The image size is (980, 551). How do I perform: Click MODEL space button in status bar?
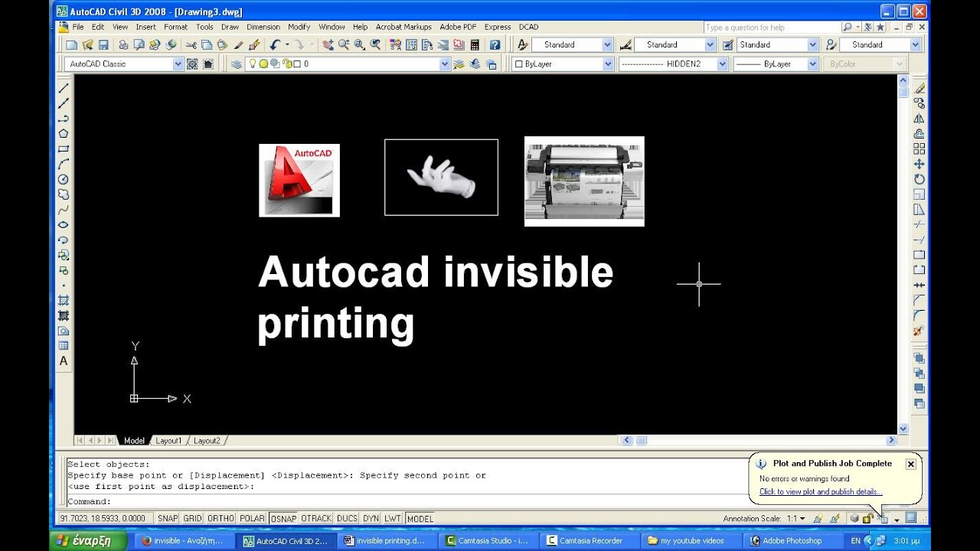click(420, 518)
